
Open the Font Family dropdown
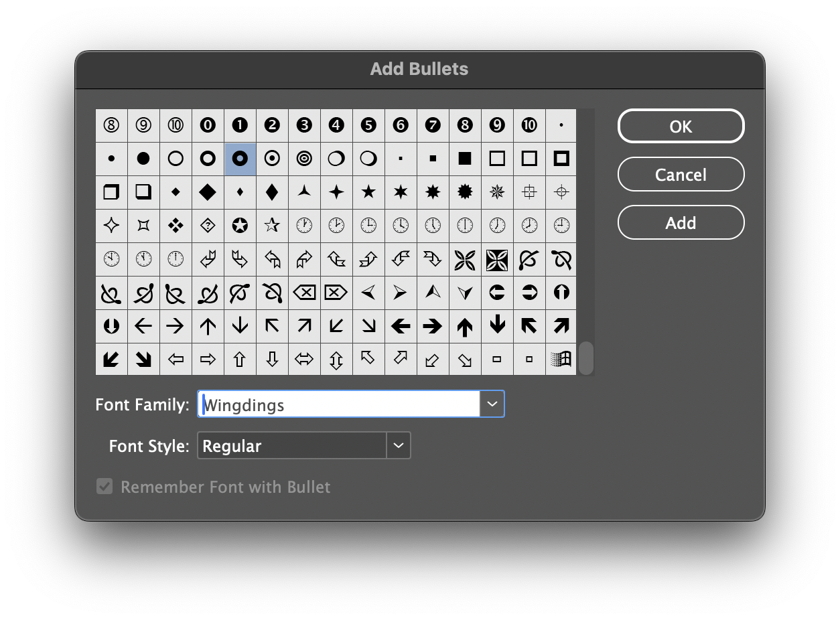point(492,404)
